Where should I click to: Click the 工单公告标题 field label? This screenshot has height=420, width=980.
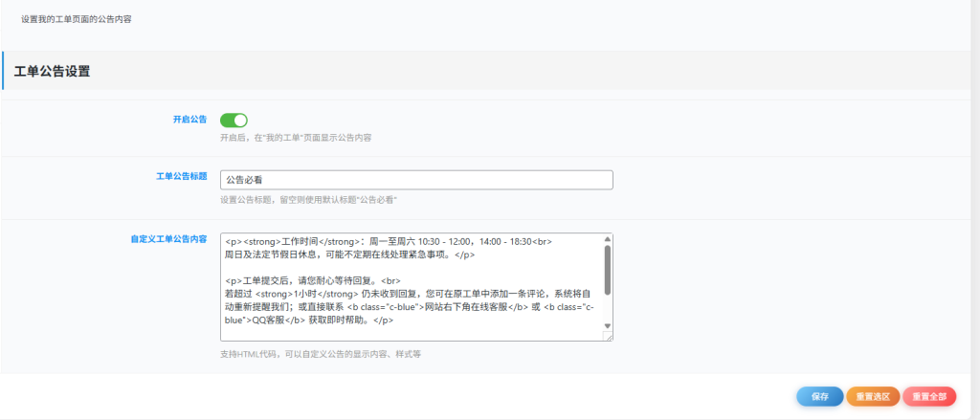coord(181,177)
